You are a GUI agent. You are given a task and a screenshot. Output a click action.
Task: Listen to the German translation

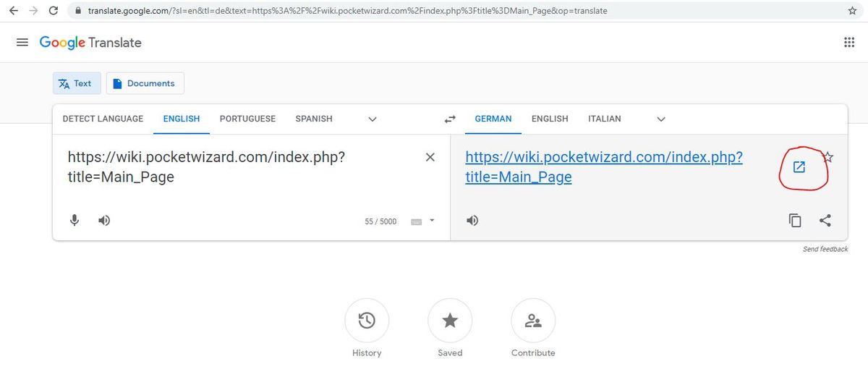pyautogui.click(x=472, y=221)
